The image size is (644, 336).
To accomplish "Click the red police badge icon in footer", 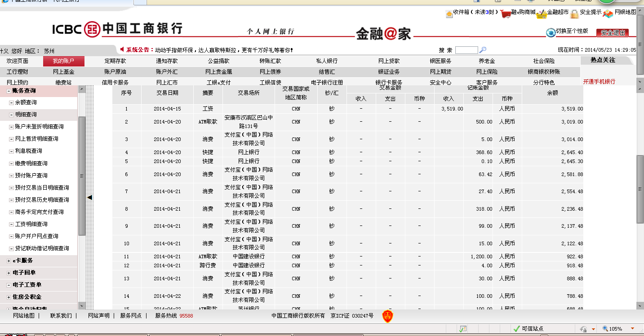I will coord(387,316).
